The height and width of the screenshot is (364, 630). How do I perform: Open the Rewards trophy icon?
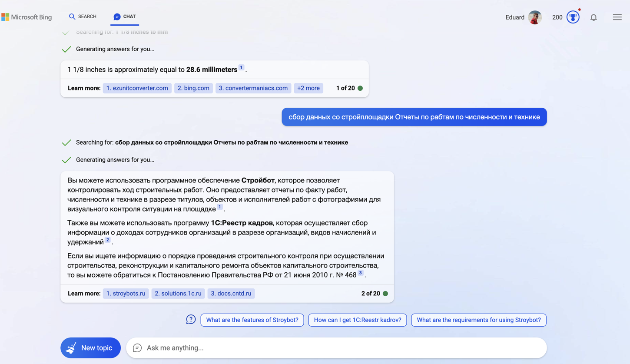[x=573, y=17]
